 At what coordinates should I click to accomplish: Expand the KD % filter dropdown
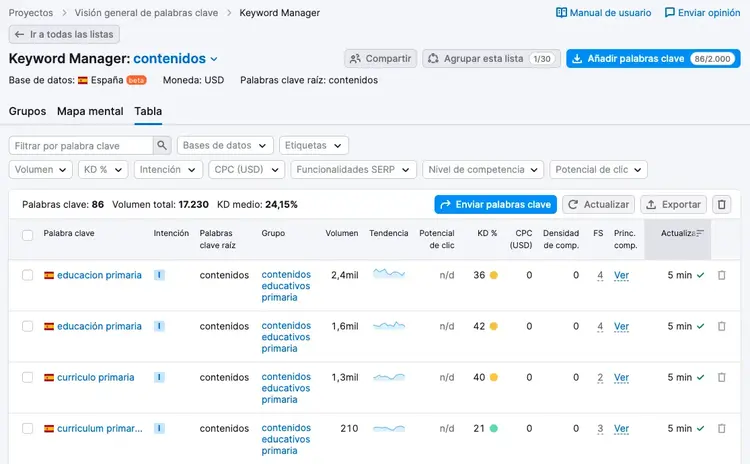[103, 169]
